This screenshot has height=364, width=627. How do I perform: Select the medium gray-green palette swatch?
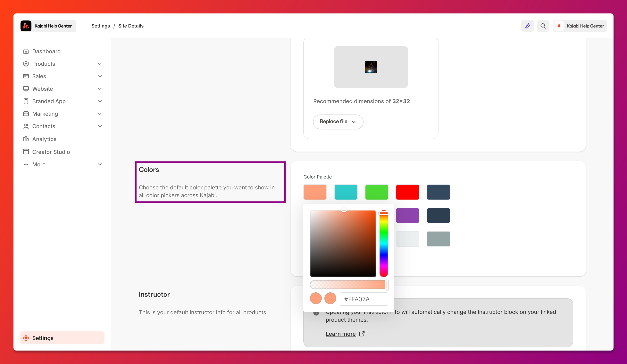click(438, 239)
